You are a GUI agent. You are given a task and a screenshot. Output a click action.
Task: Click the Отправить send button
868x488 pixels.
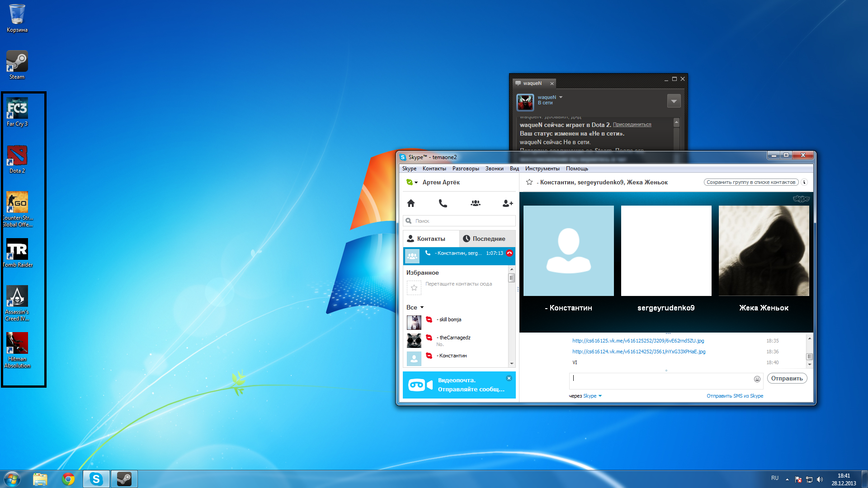click(x=787, y=379)
